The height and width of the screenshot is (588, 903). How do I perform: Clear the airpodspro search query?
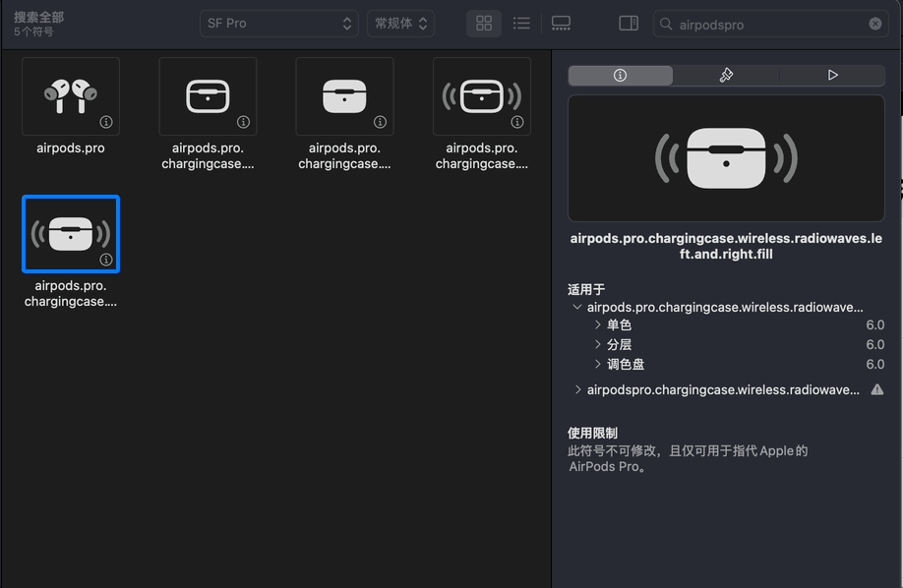873,24
